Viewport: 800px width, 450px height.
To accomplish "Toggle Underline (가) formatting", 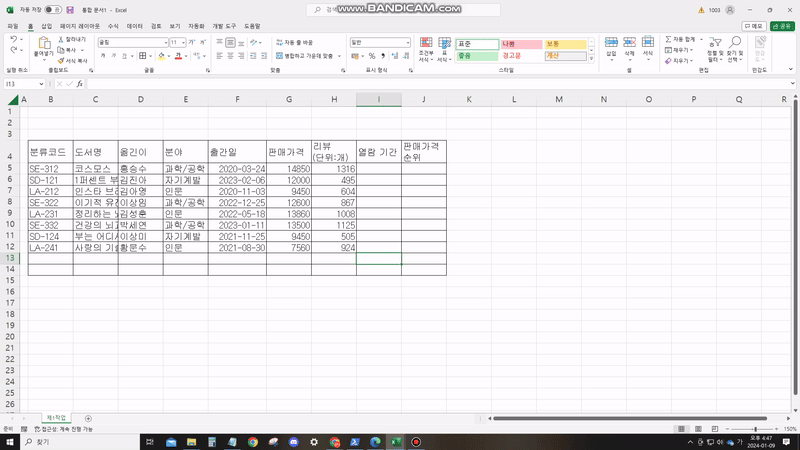I will [x=124, y=56].
